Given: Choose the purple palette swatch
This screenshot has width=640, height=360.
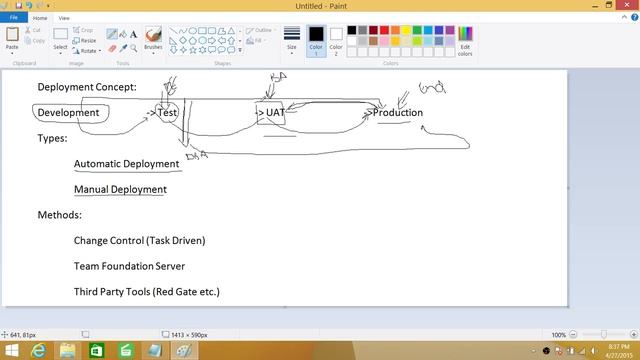Looking at the screenshot, I should point(450,30).
